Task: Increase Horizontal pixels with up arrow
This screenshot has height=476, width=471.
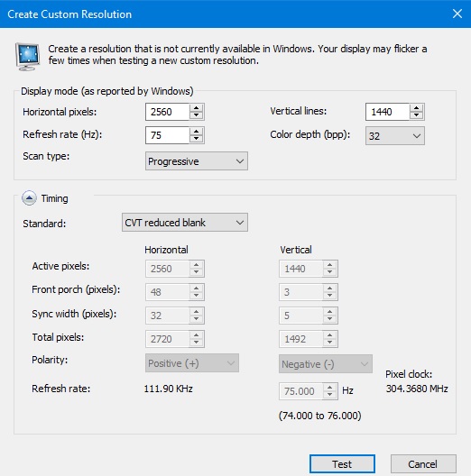Action: coord(197,108)
